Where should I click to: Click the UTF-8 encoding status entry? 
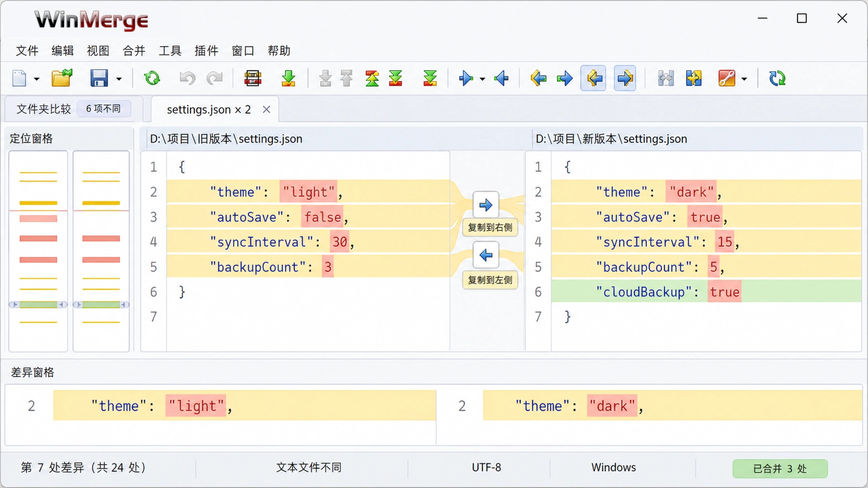(486, 468)
